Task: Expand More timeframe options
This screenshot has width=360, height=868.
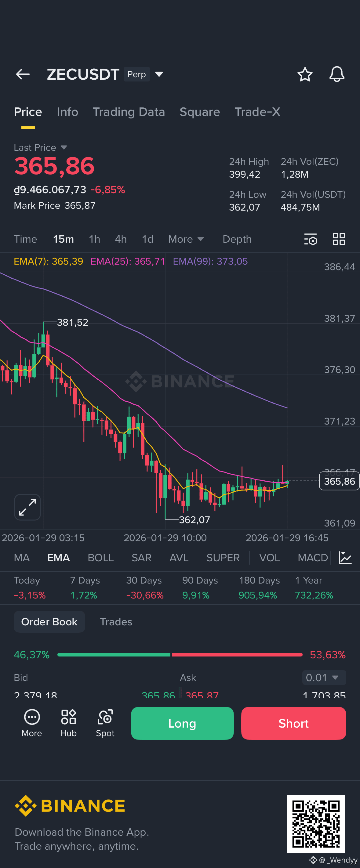Action: (x=186, y=239)
